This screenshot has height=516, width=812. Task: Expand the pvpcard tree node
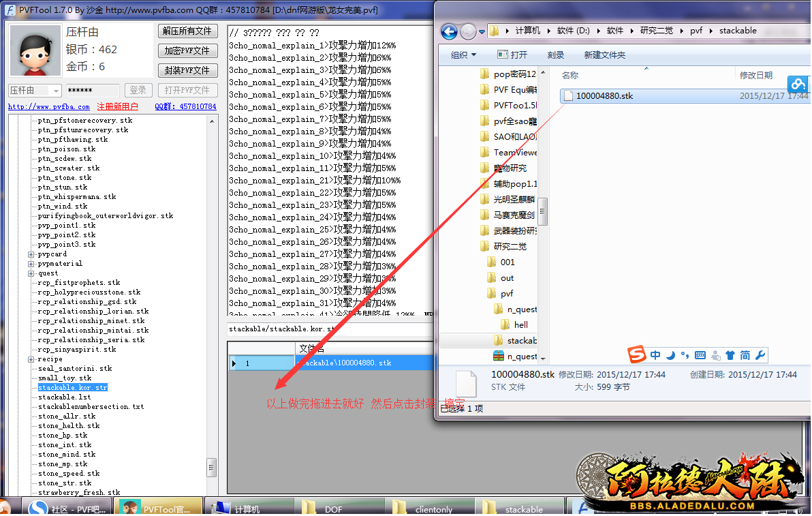coord(31,254)
